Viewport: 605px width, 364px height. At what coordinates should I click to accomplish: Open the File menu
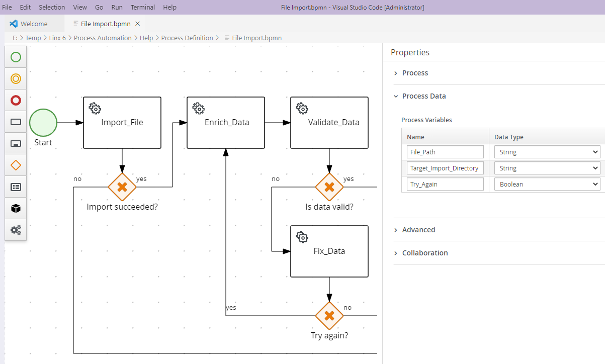click(x=7, y=7)
